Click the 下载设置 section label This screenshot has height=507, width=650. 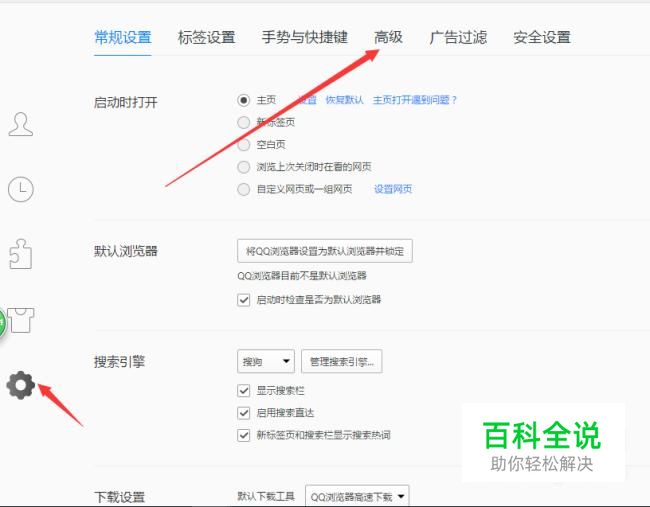119,497
